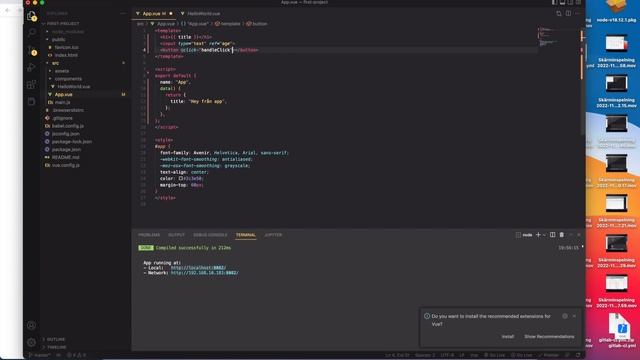Open favicon.ico in the file tree
640x360 pixels.
[x=66, y=47]
